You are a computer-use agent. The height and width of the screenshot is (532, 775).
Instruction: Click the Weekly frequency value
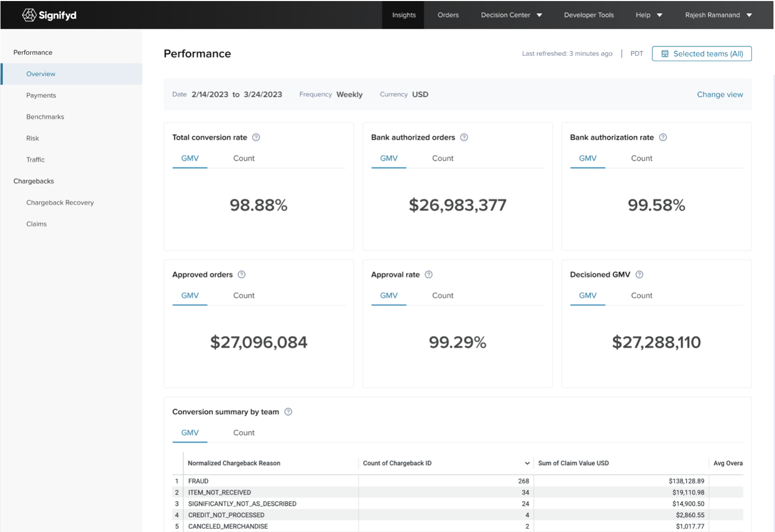pyautogui.click(x=350, y=95)
